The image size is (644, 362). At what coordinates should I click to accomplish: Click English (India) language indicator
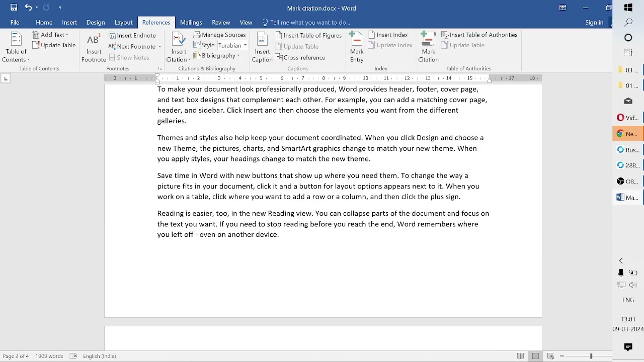tap(99, 356)
